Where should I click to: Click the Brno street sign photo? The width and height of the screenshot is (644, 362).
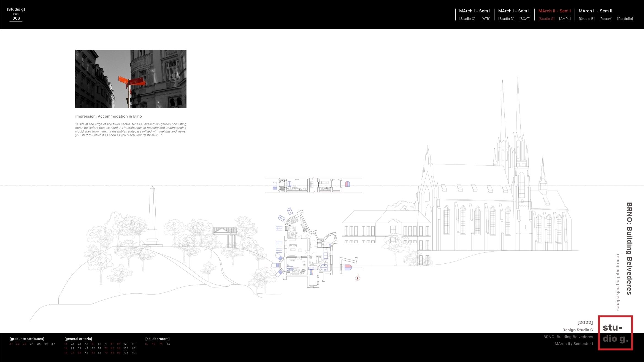tap(131, 79)
